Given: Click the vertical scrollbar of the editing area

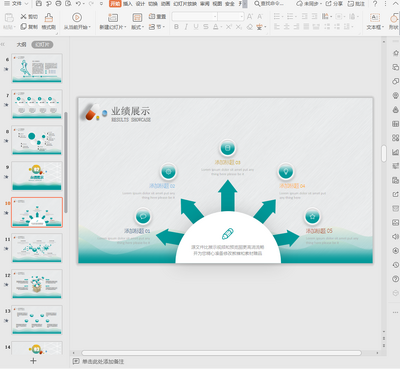Looking at the screenshot, I should pyautogui.click(x=384, y=153).
